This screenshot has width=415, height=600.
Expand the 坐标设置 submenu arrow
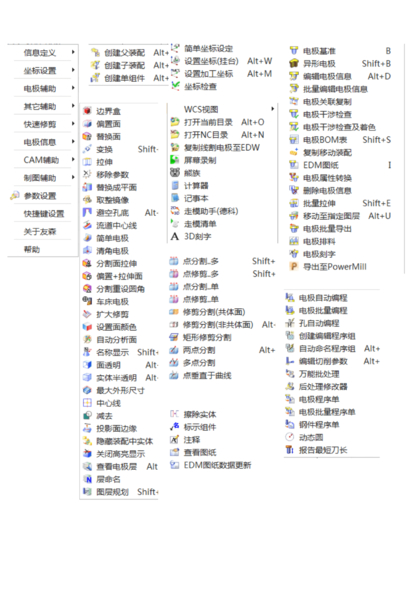click(x=73, y=70)
